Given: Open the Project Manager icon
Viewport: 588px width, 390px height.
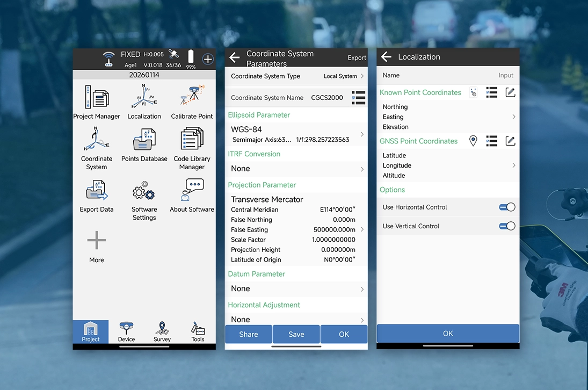Looking at the screenshot, I should (97, 98).
